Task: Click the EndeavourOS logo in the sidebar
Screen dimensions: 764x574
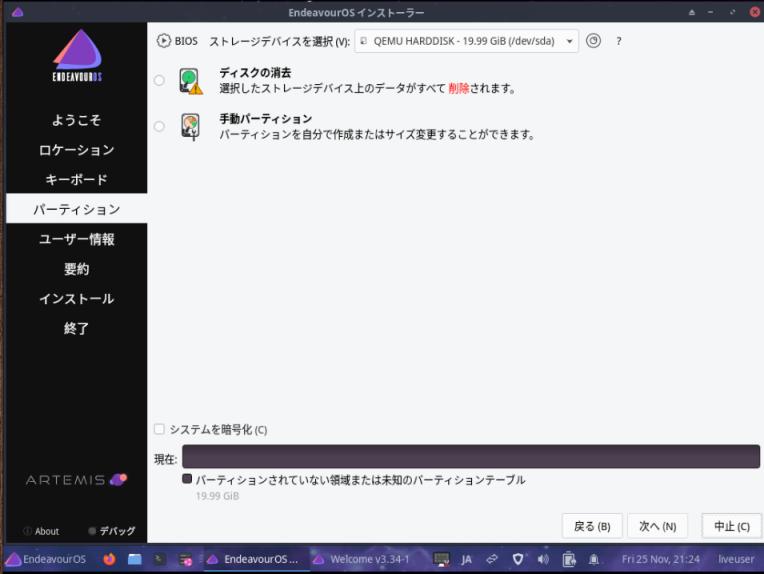Action: click(77, 56)
